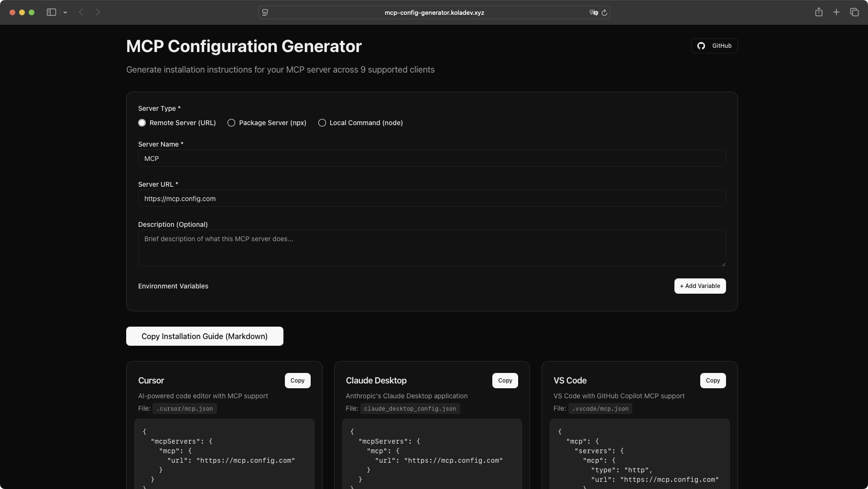Click the GitHub logo icon
The width and height of the screenshot is (868, 489).
[x=701, y=46]
